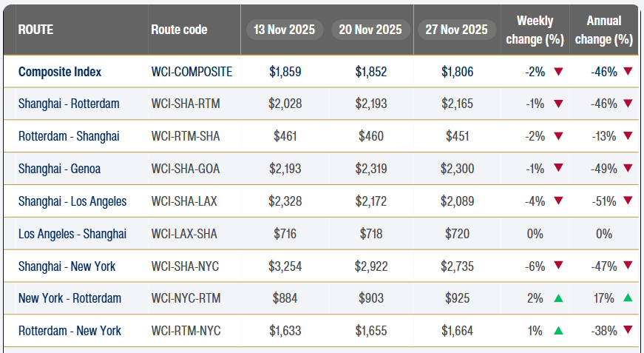Image resolution: width=644 pixels, height=353 pixels.
Task: Click the ROUTE column header
Action: 35,30
